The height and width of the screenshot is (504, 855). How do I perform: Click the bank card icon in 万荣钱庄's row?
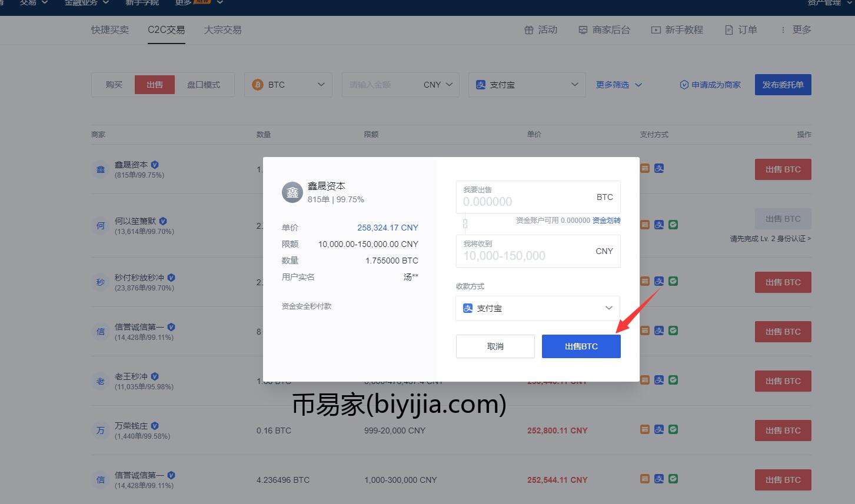click(645, 429)
